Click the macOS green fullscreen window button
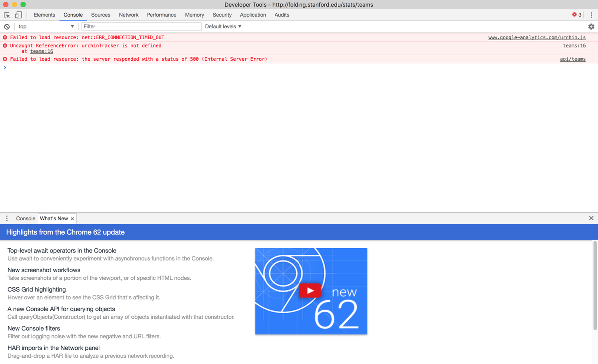This screenshot has width=598, height=364. click(23, 4)
